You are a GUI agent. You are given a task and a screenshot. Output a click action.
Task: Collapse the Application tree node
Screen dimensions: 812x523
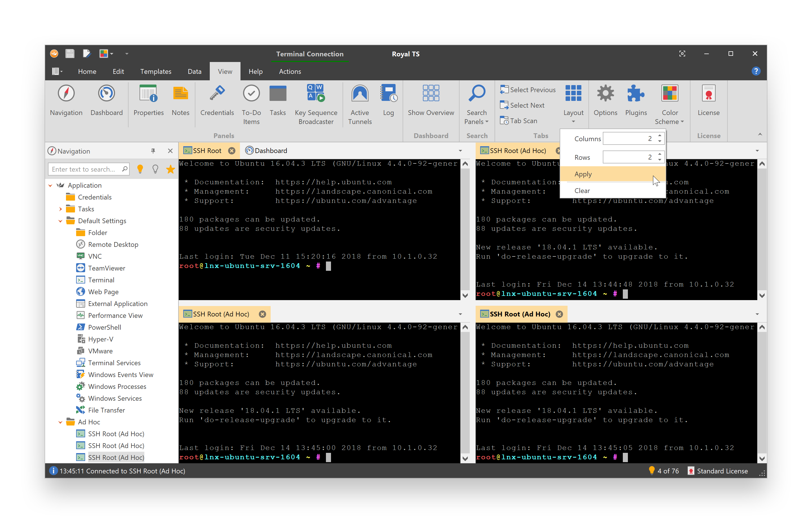[50, 185]
